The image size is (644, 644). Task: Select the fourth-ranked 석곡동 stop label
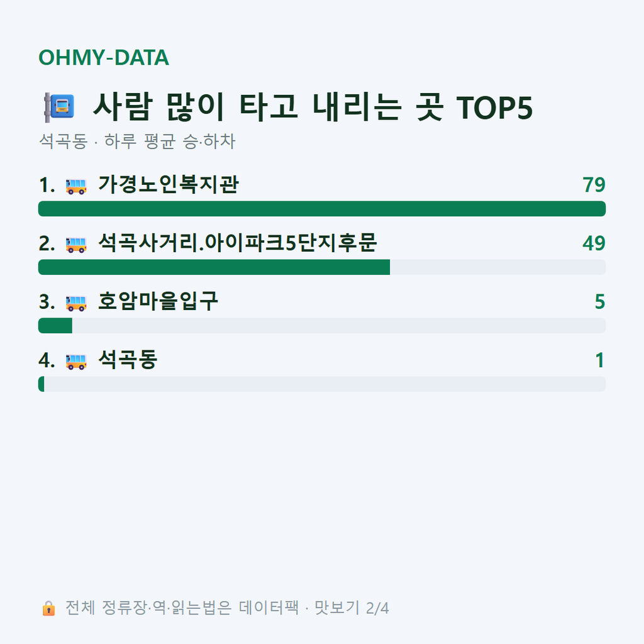click(x=128, y=360)
